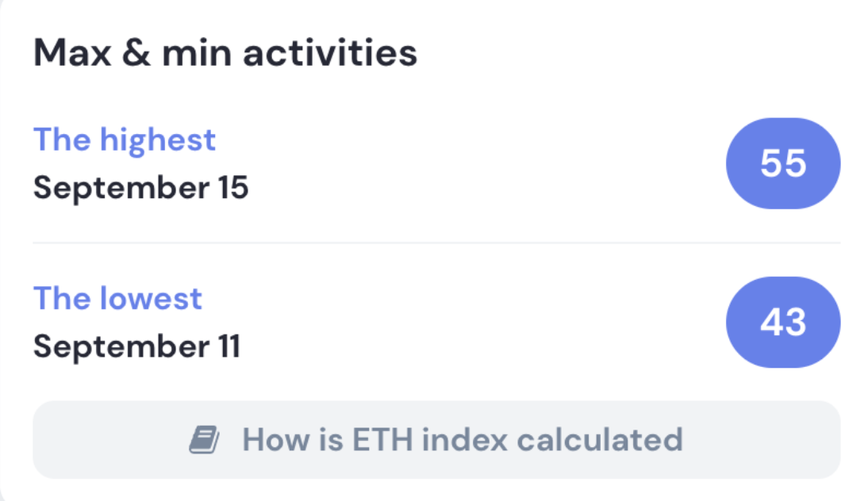Click the word activities in the heading
This screenshot has height=501, width=868.
[330, 53]
